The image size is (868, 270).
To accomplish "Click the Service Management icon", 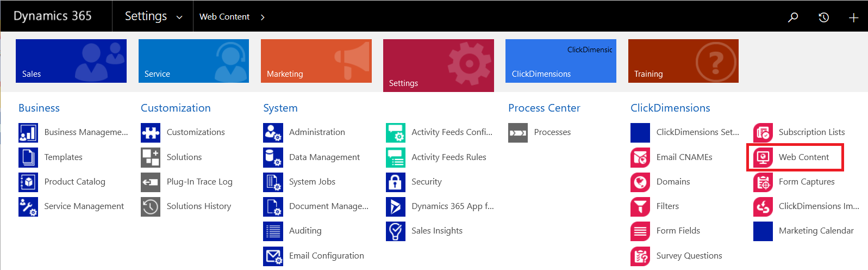I will point(28,206).
